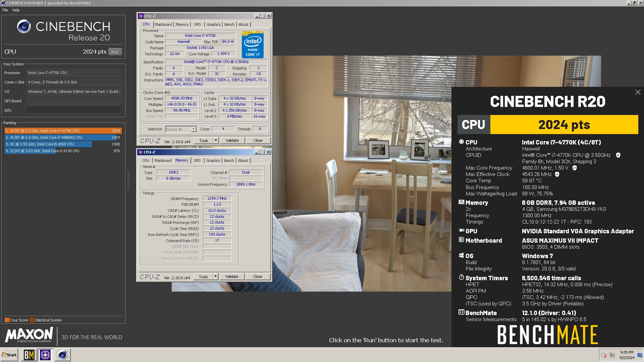The height and width of the screenshot is (362, 644).
Task: Click the system tray network icon
Action: click(612, 355)
